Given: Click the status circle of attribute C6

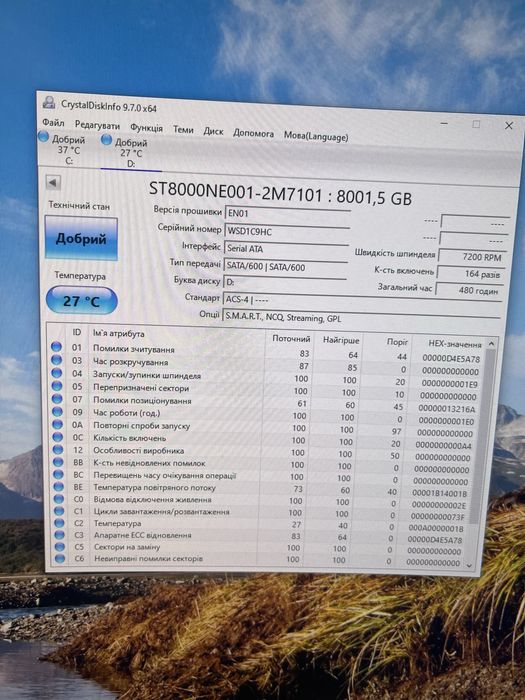Looking at the screenshot, I should point(60,558).
